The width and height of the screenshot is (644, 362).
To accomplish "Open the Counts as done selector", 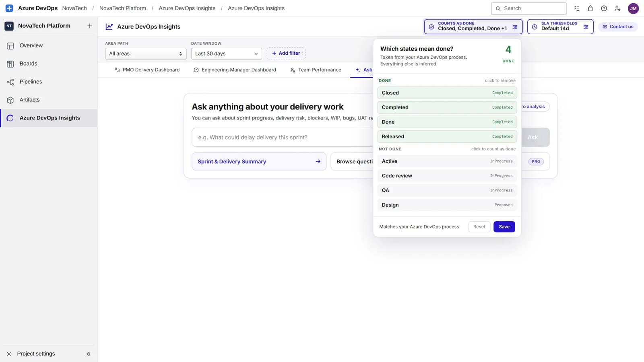I will coord(473,27).
